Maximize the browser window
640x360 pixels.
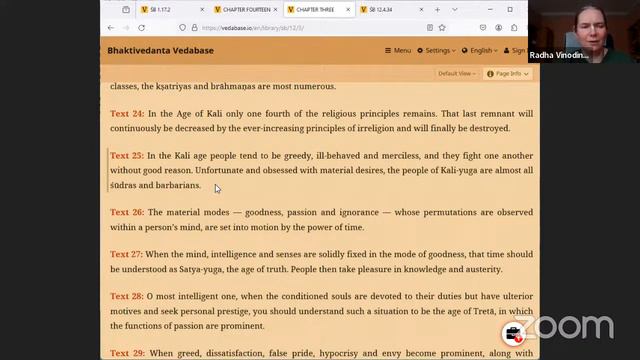coord(510,9)
